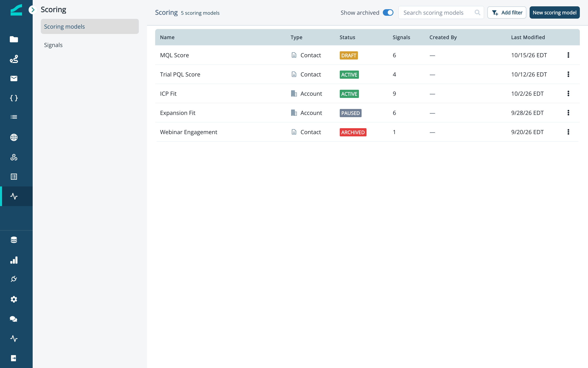Click the Search scoring models field

coord(441,13)
